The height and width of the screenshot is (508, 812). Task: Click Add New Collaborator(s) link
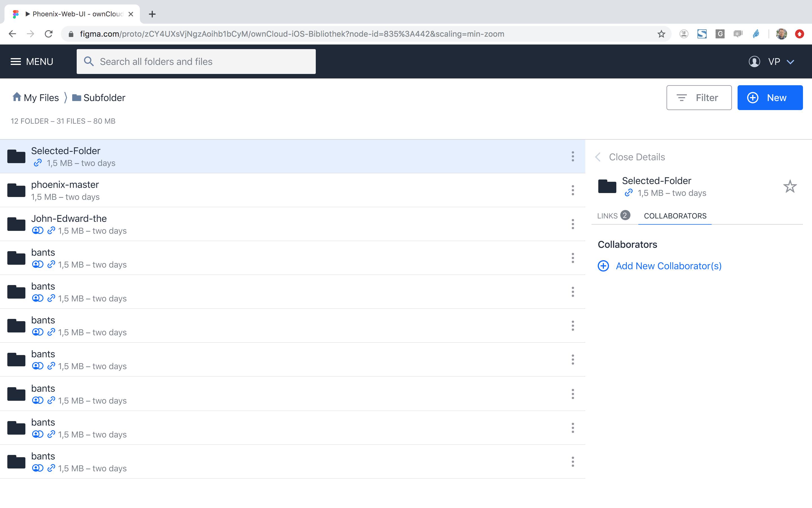click(669, 266)
